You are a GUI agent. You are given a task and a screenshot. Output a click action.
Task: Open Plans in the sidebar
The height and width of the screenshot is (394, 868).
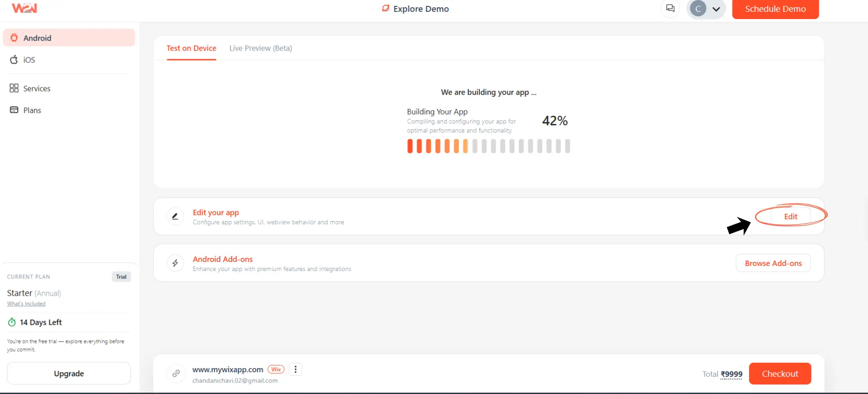pyautogui.click(x=69, y=110)
